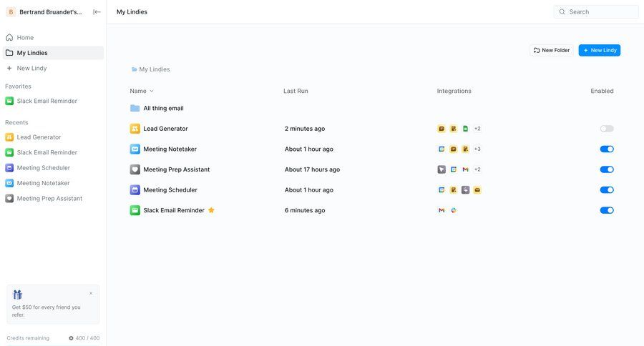Choose New Lindy in the sidebar
Screen dimensions: 644x346
53,68
